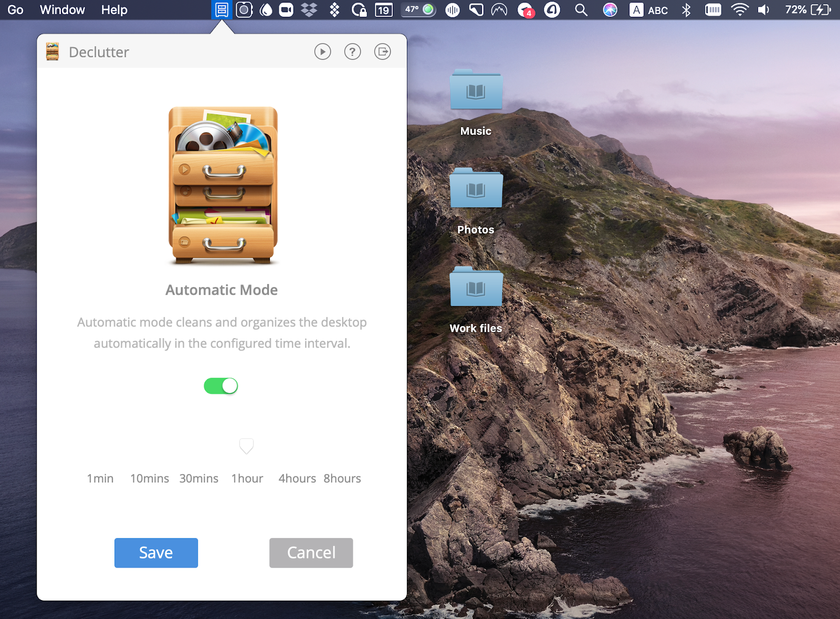840x619 pixels.
Task: Open the Window menu
Action: tap(62, 9)
